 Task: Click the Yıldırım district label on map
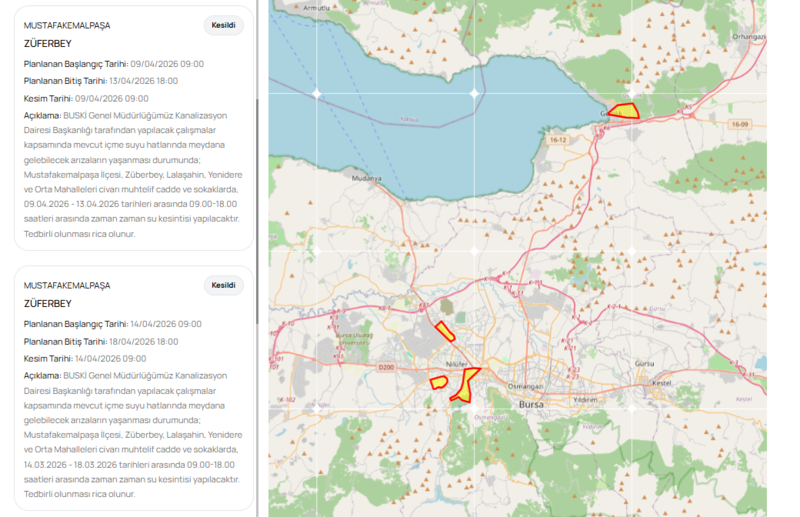point(585,400)
